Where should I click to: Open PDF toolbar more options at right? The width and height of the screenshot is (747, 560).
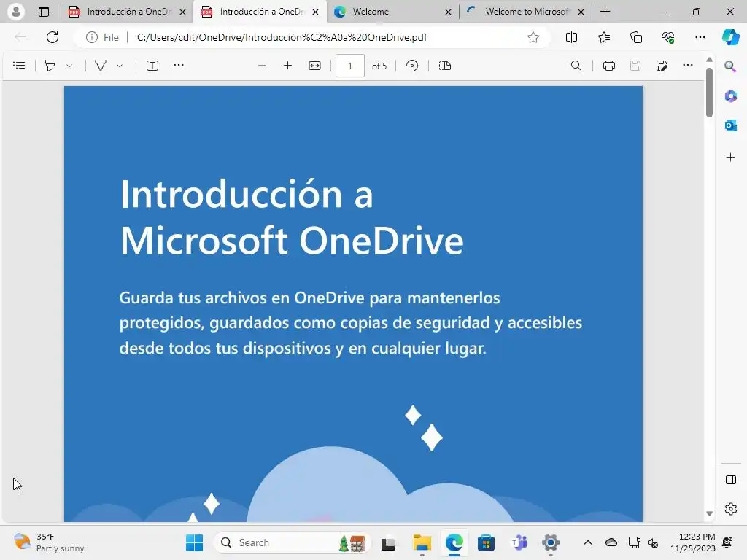pyautogui.click(x=688, y=65)
